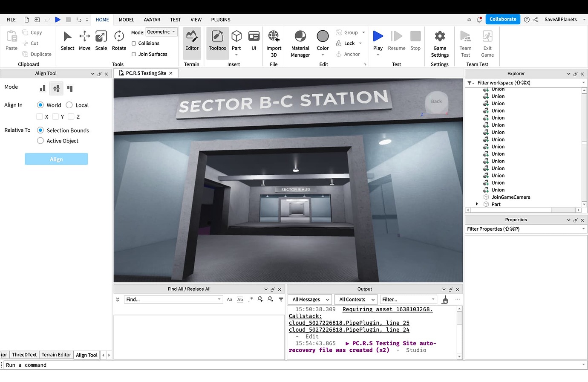
Task: Expand the Part item in Explorer
Action: [x=477, y=204]
